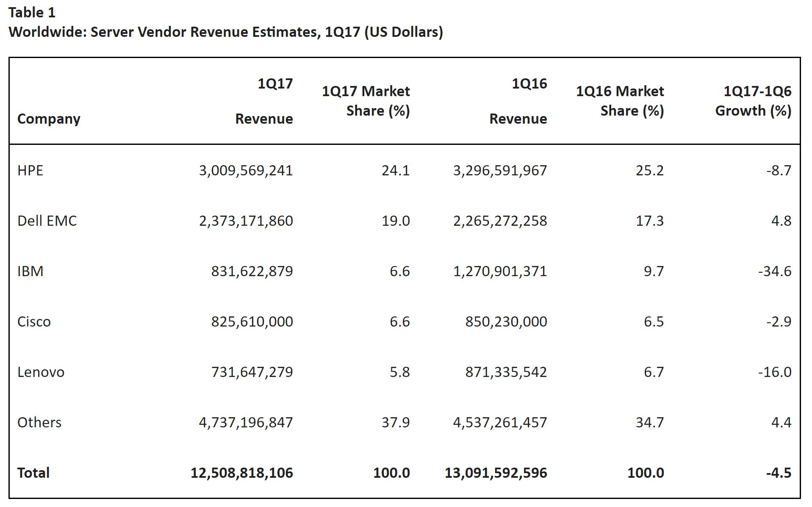The image size is (812, 507).
Task: Click total revenue 12,508,818,106
Action: point(241,473)
